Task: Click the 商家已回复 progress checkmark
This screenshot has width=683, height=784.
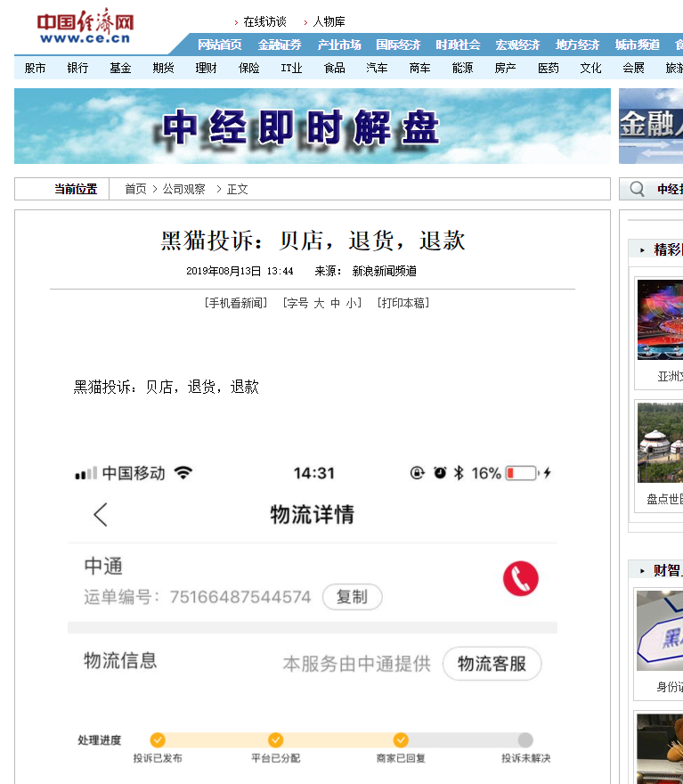Action: pos(400,739)
